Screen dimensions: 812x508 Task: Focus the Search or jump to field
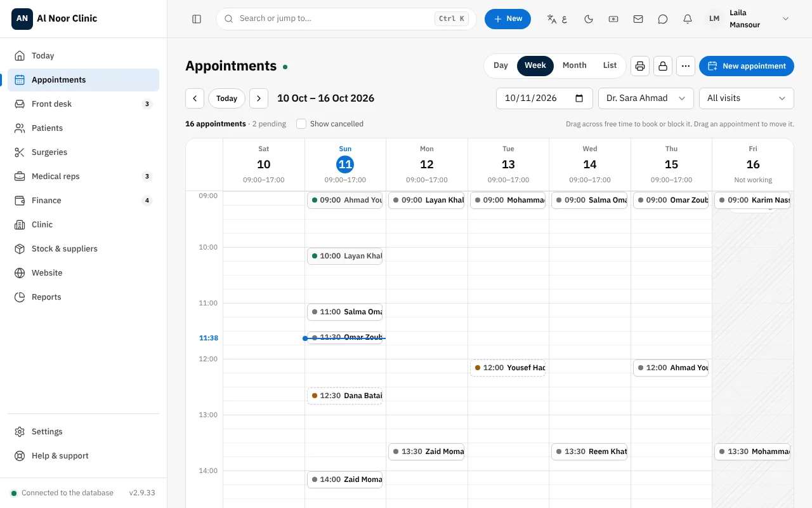coord(346,19)
